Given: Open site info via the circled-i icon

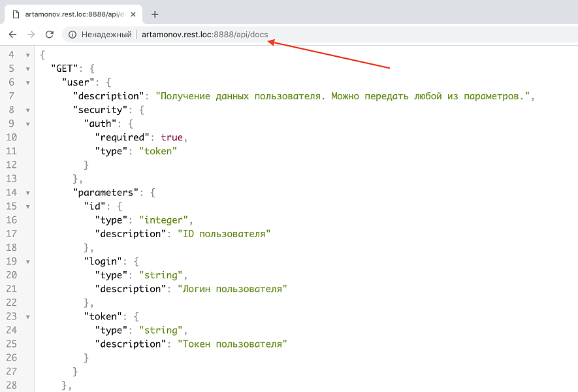Looking at the screenshot, I should (72, 35).
